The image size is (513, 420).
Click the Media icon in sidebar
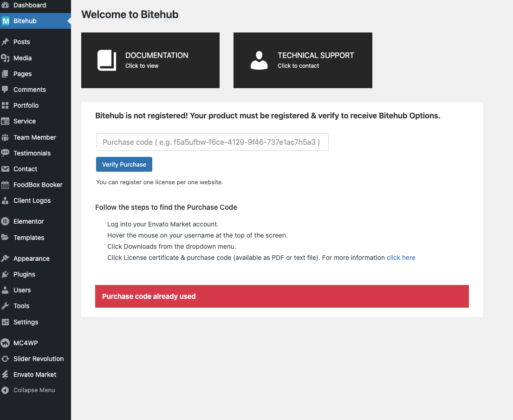coord(5,58)
